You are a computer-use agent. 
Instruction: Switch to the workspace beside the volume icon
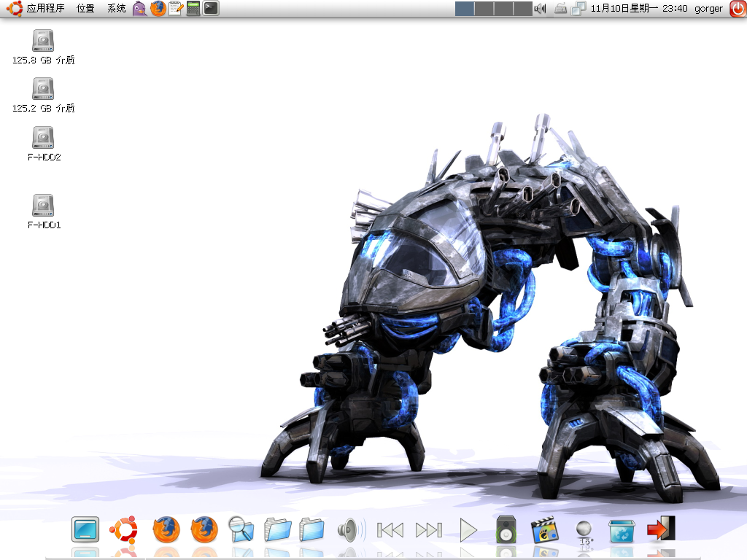click(522, 9)
